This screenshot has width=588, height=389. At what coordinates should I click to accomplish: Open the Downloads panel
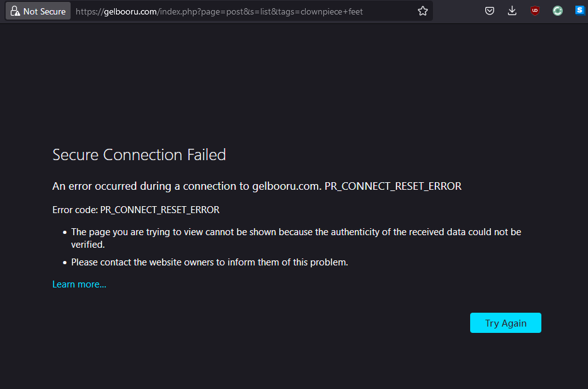[512, 11]
